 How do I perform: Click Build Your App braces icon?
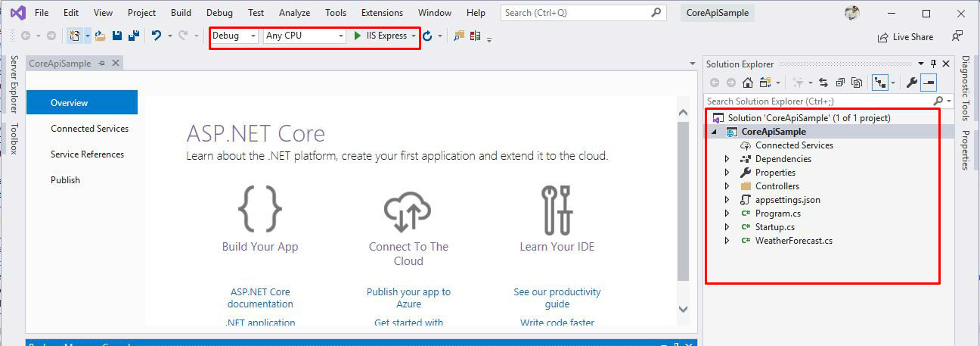point(260,208)
